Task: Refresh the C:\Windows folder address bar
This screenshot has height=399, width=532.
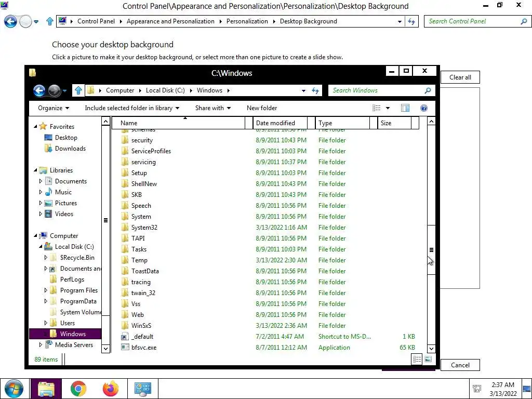Action: tap(315, 90)
